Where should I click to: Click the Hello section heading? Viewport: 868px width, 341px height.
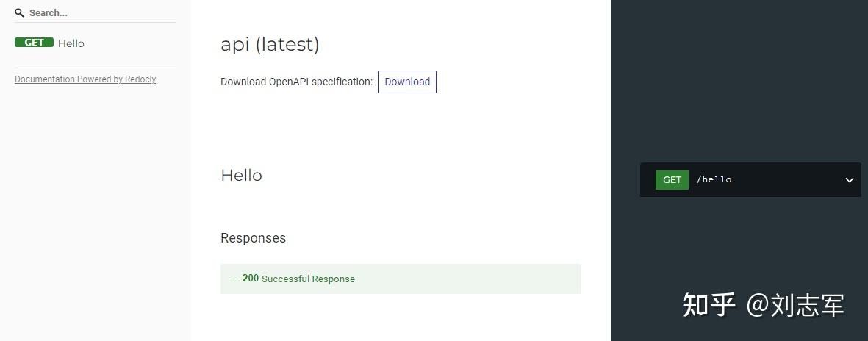[x=241, y=176]
